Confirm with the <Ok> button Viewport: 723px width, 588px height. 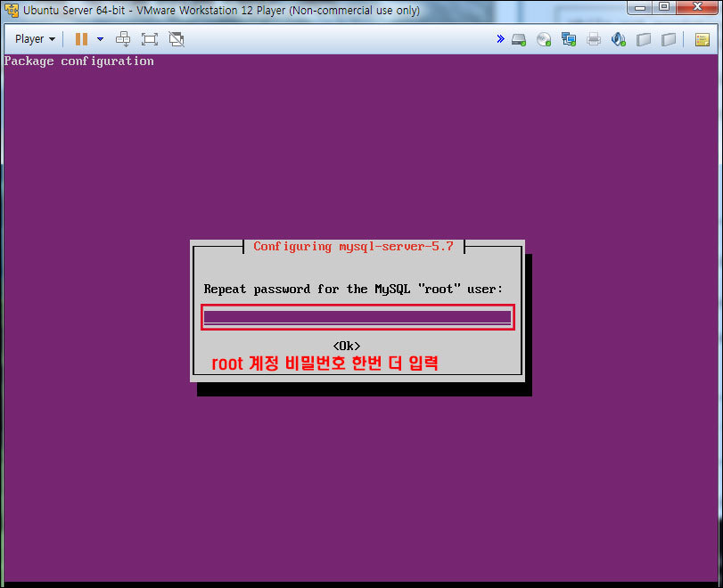point(347,346)
